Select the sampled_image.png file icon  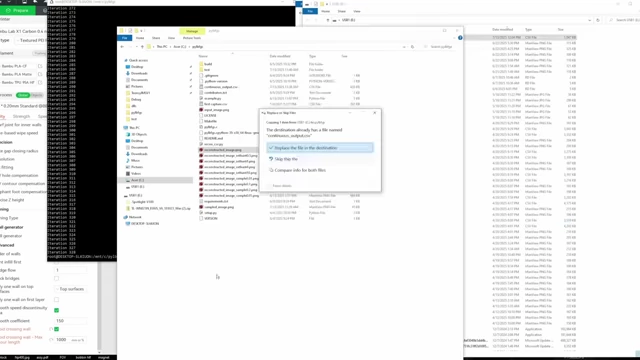pyautogui.click(x=201, y=207)
